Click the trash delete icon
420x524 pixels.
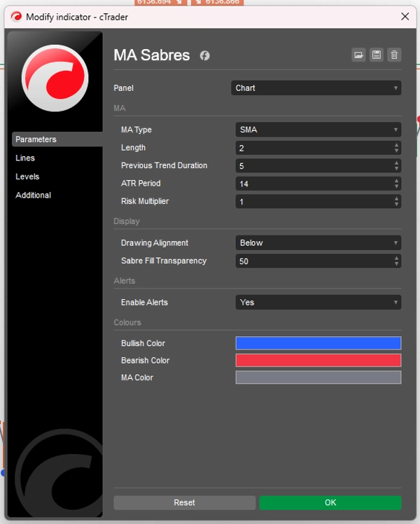tap(394, 55)
